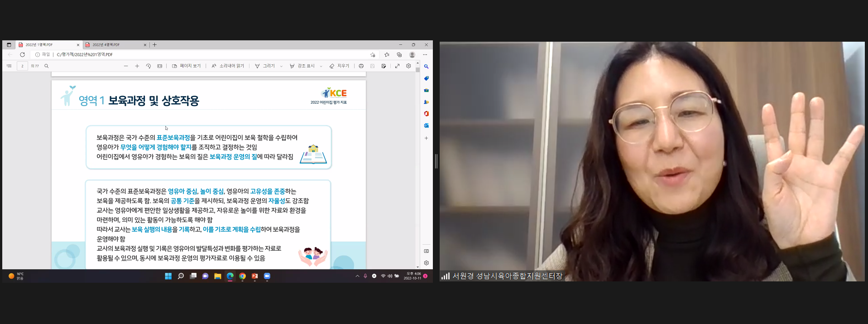Click the participant name label 서원경 성남시육아종합지원센터장
Image resolution: width=868 pixels, height=324 pixels.
[x=507, y=276]
